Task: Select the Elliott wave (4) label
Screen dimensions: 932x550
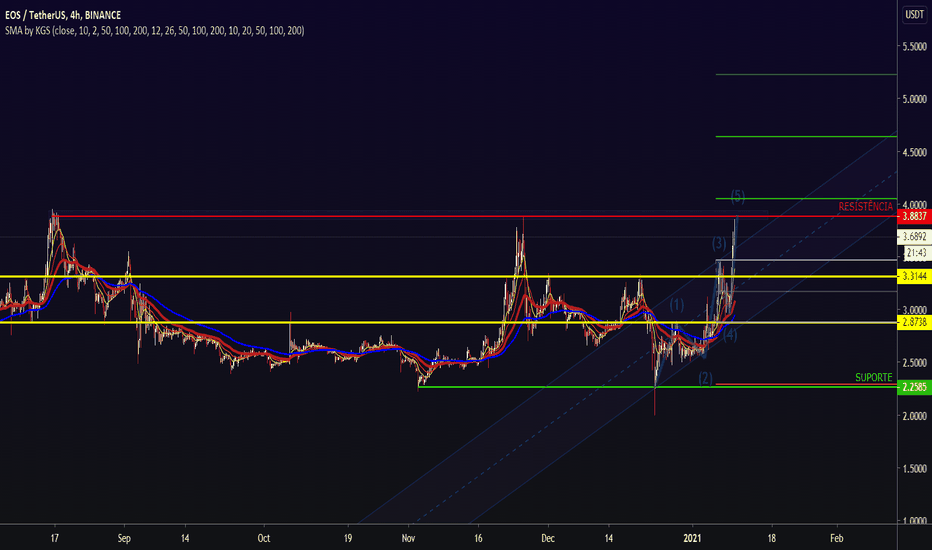Action: (730, 335)
